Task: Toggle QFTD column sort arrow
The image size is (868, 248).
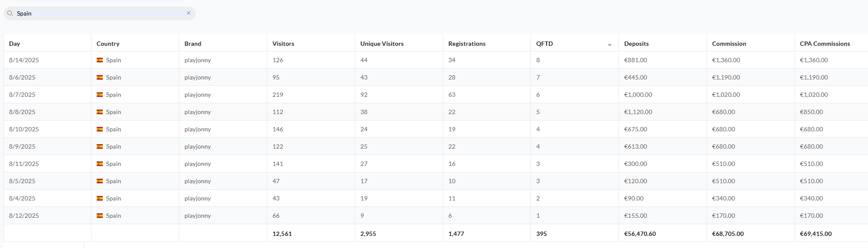Action: [x=609, y=44]
